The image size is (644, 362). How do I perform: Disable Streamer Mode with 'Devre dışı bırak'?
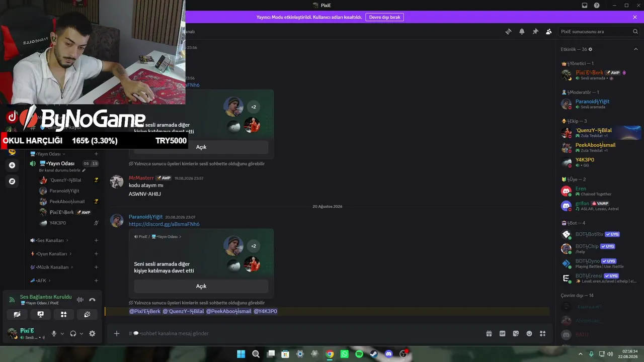click(385, 17)
